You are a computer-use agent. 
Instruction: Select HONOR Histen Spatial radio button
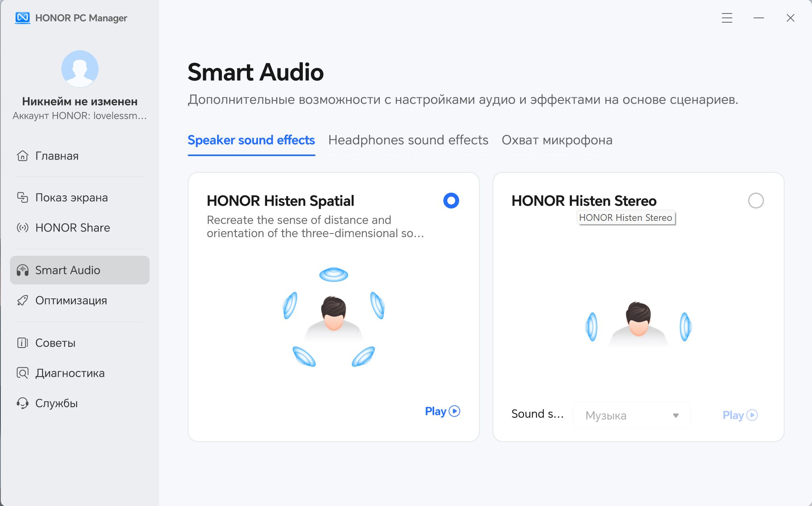(451, 201)
